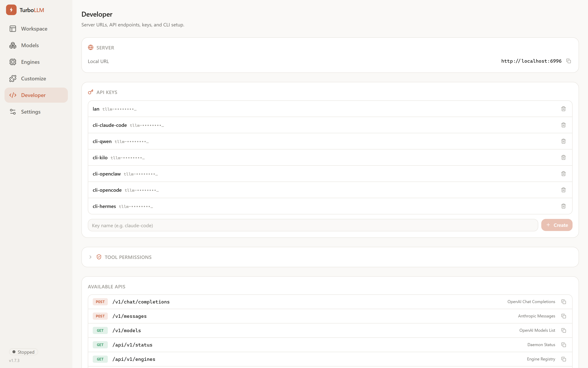Open Settings from the sidebar
588x368 pixels.
[x=36, y=112]
